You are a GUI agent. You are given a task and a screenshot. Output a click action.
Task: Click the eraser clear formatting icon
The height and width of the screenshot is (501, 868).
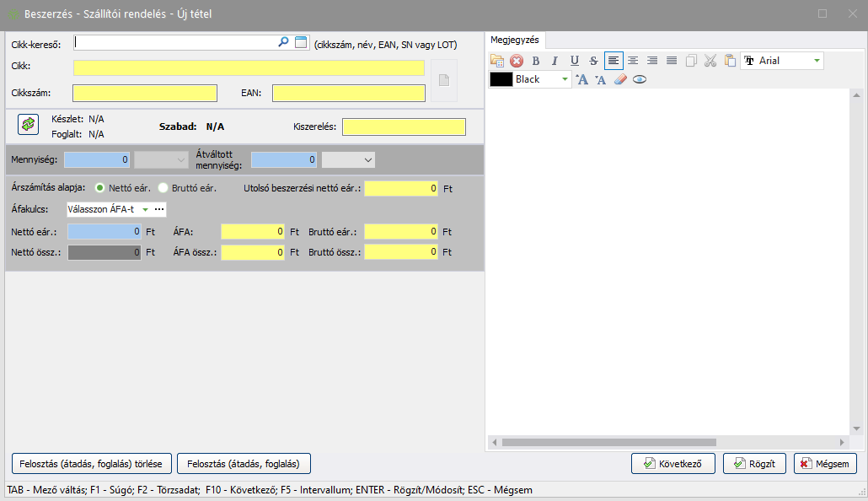(620, 79)
